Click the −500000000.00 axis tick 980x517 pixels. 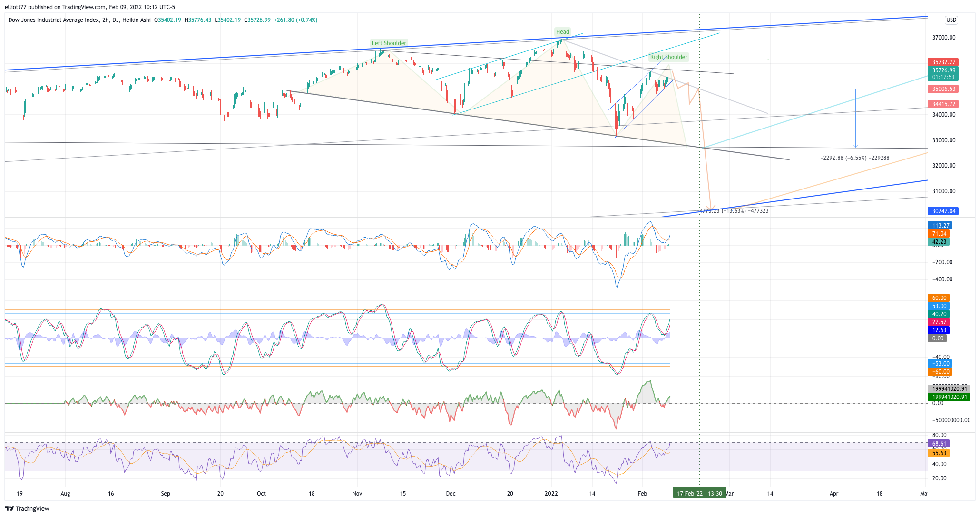tap(951, 420)
